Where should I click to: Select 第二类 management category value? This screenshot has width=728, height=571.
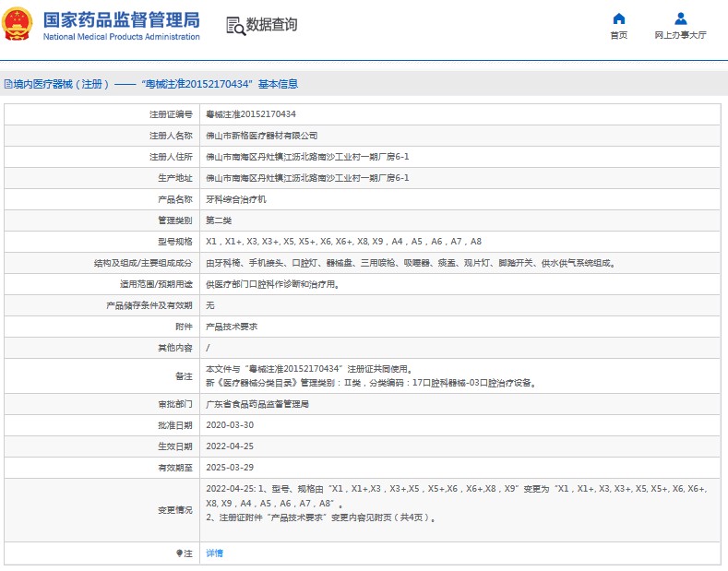(x=219, y=220)
